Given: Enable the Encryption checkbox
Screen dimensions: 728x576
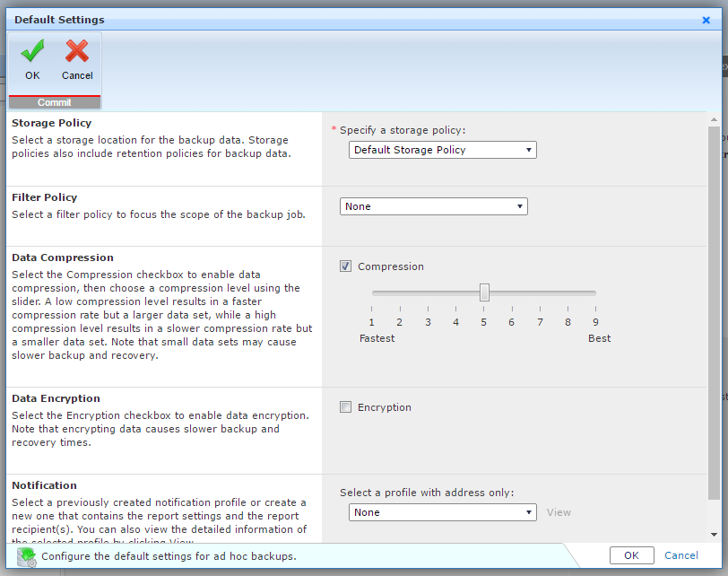Looking at the screenshot, I should (x=345, y=406).
